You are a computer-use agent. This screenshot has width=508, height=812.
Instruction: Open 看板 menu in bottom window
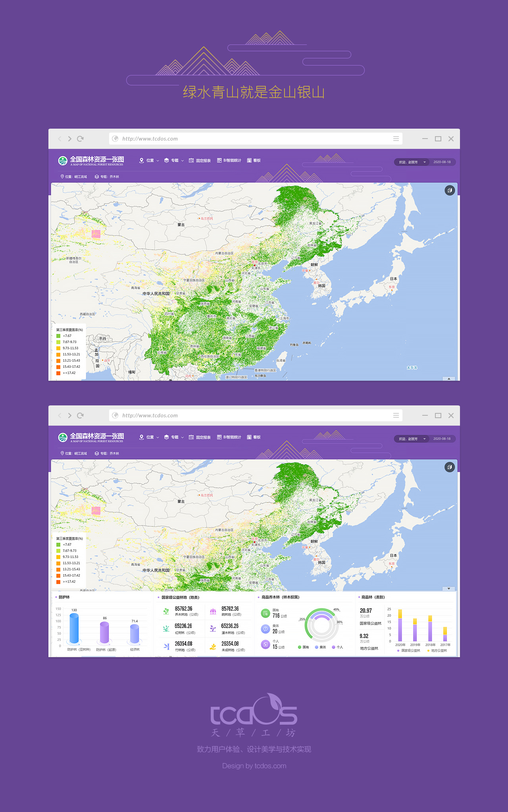point(254,437)
